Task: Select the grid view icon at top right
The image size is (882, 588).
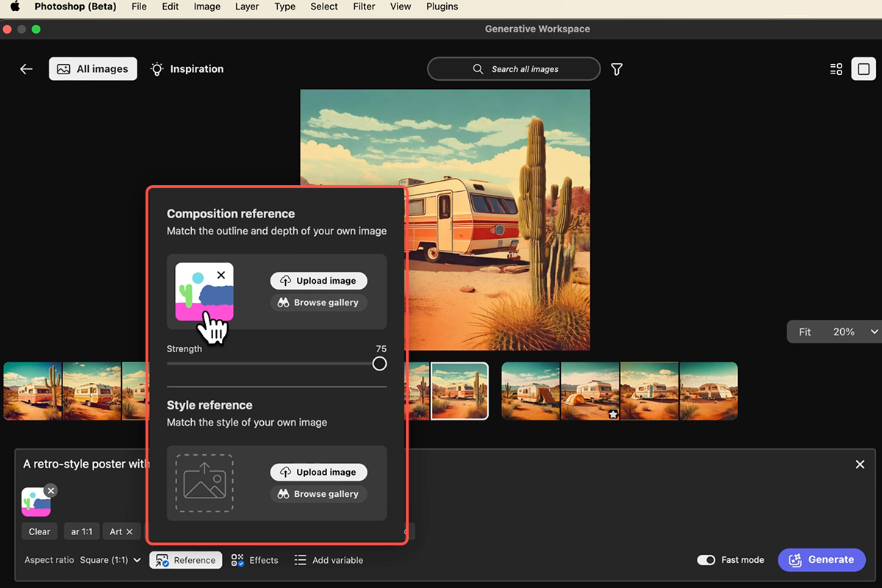Action: click(x=864, y=68)
